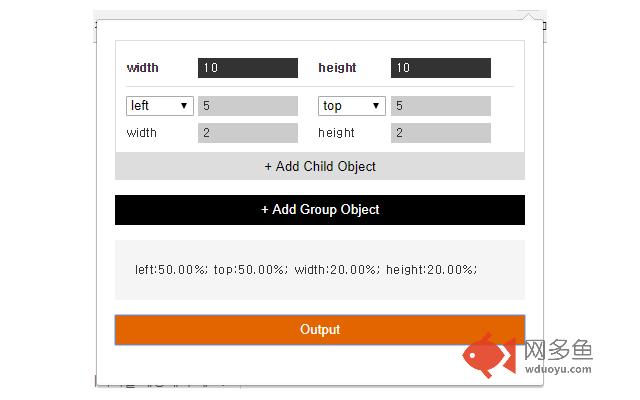This screenshot has width=640, height=400.
Task: Expand the top position dropdown
Action: [351, 106]
